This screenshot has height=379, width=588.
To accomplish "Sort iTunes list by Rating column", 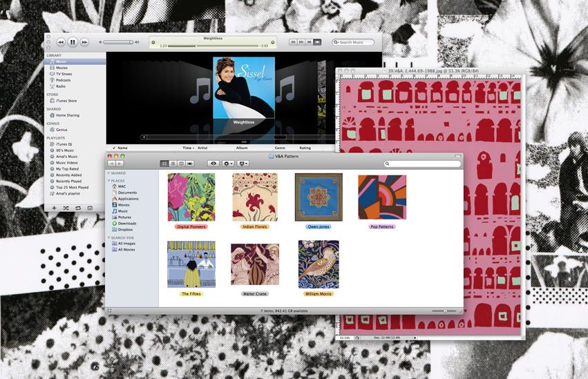I will 305,148.
